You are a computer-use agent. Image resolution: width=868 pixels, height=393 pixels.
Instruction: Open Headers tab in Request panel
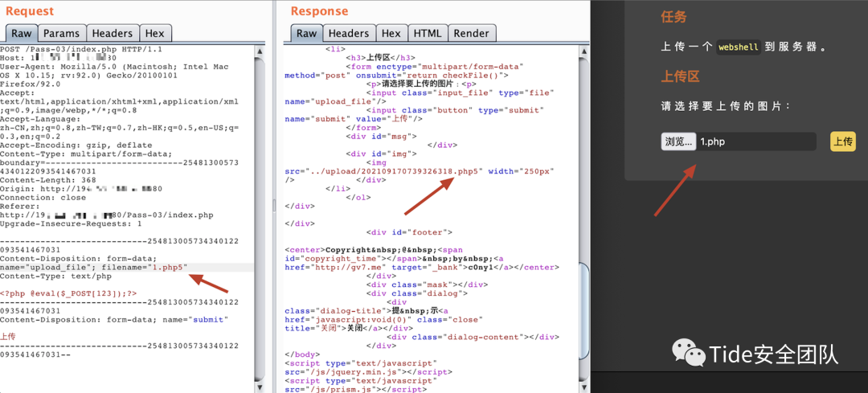point(113,33)
